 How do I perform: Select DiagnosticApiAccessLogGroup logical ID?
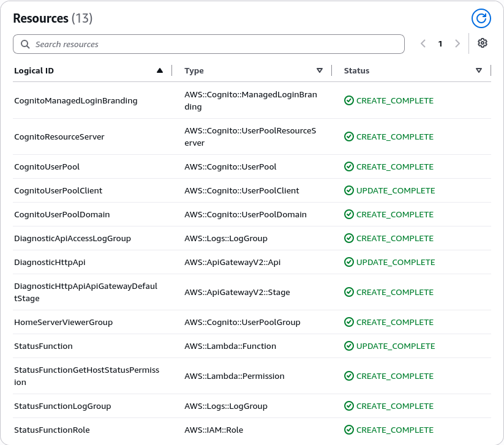pos(72,238)
